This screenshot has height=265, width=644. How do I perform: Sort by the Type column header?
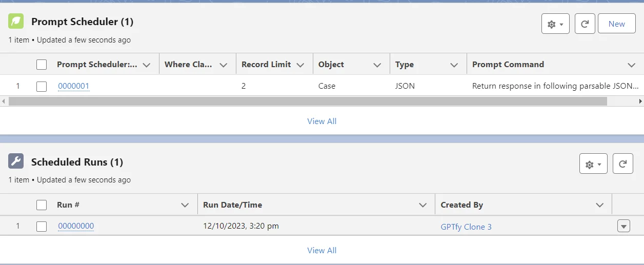tap(405, 65)
